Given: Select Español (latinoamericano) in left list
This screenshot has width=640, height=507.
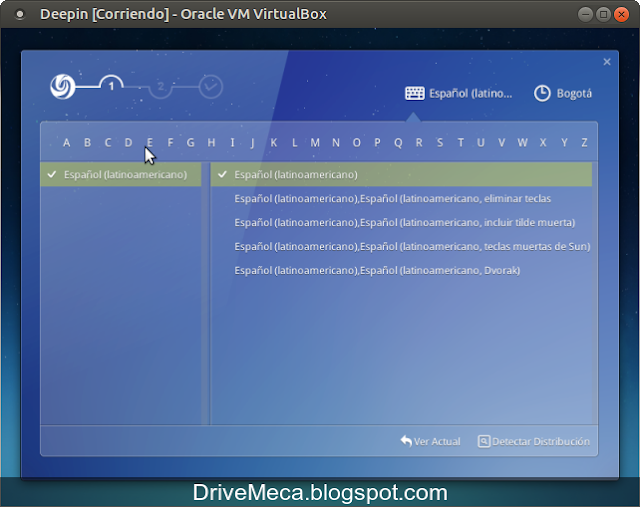Looking at the screenshot, I should (121, 175).
